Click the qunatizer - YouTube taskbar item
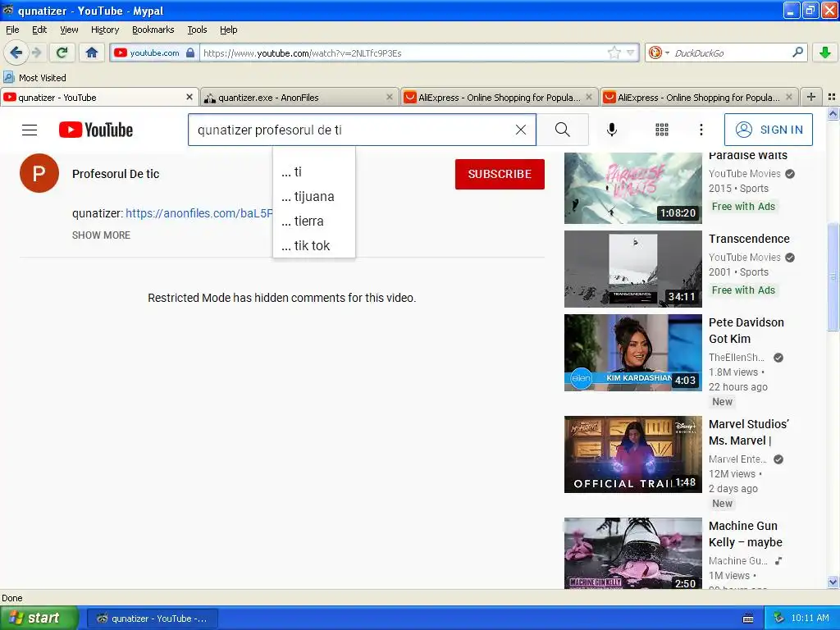Viewport: 840px width, 630px height. tap(152, 619)
